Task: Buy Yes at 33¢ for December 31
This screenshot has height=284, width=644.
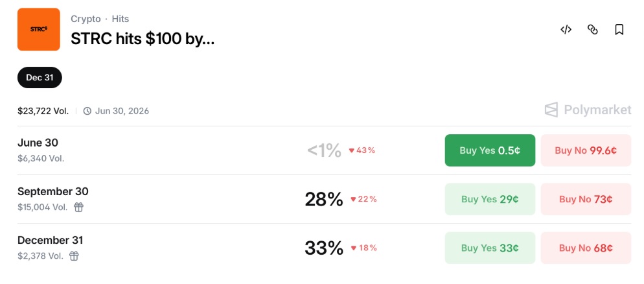Action: tap(490, 248)
